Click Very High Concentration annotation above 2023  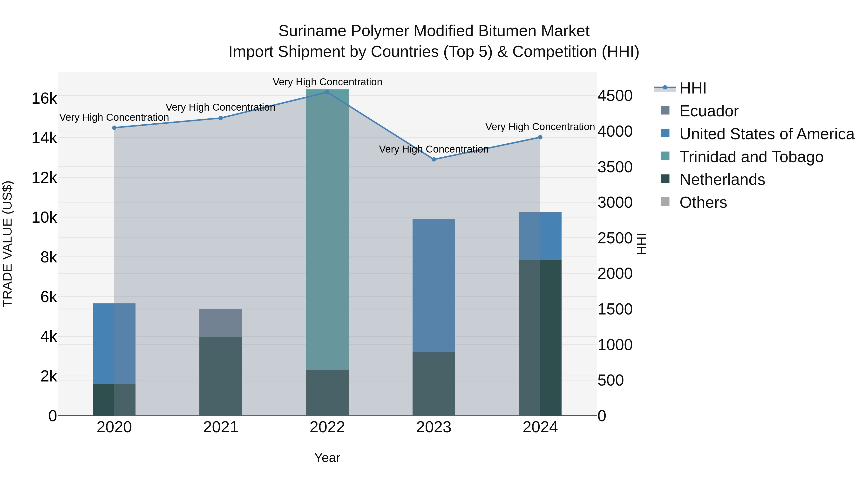click(434, 149)
